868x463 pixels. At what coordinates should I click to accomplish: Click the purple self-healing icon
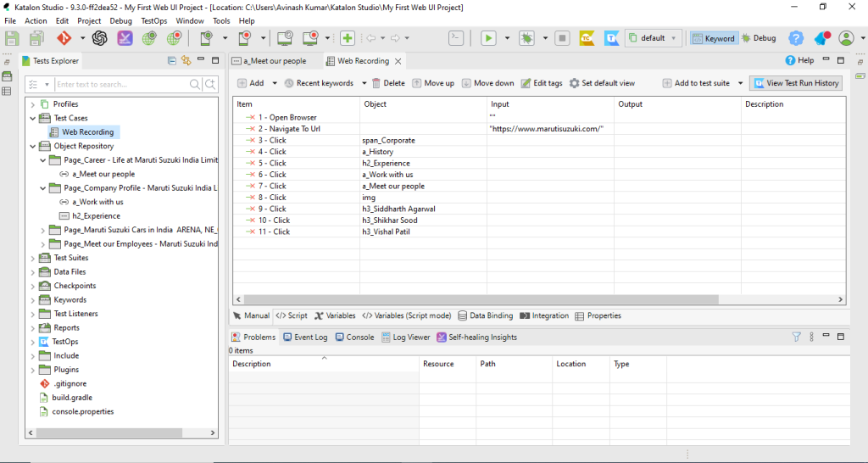coord(125,38)
